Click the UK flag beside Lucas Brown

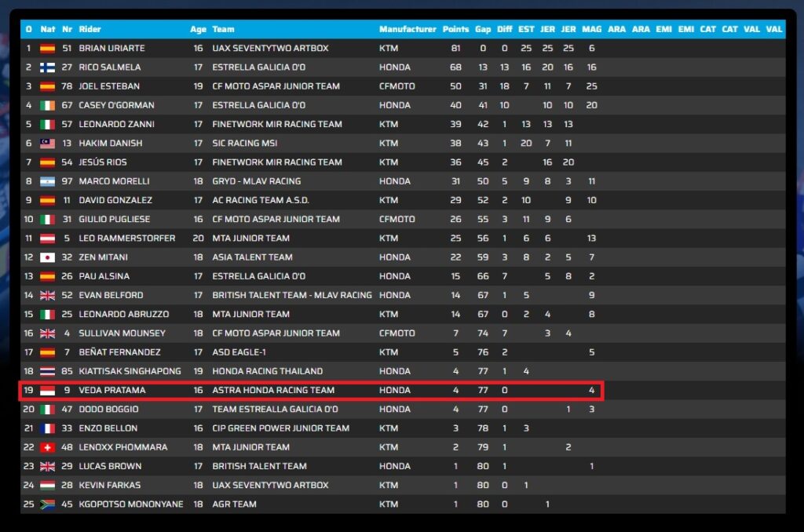(x=47, y=466)
